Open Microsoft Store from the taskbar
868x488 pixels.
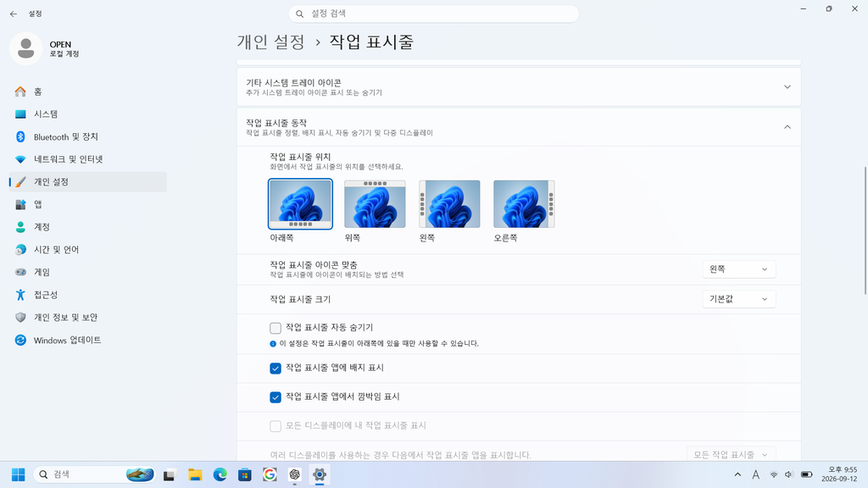point(245,474)
